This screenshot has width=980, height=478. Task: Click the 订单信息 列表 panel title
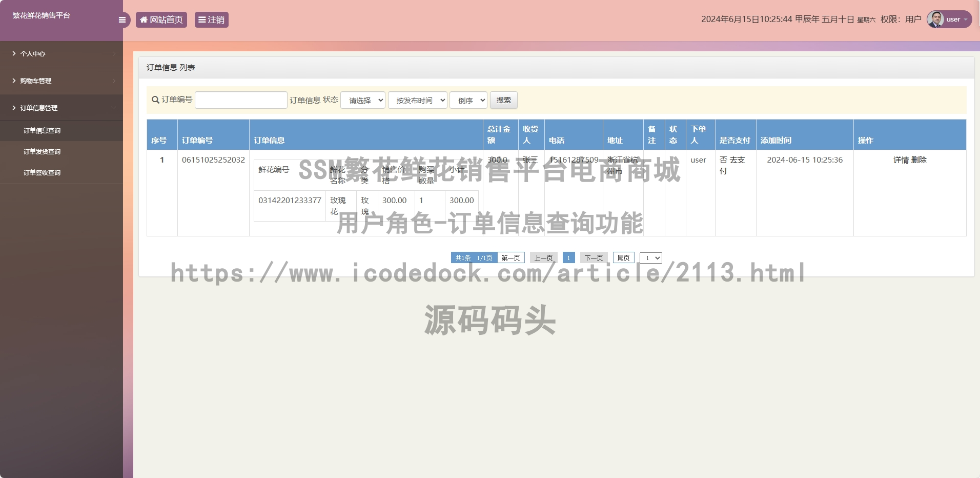[x=171, y=68]
